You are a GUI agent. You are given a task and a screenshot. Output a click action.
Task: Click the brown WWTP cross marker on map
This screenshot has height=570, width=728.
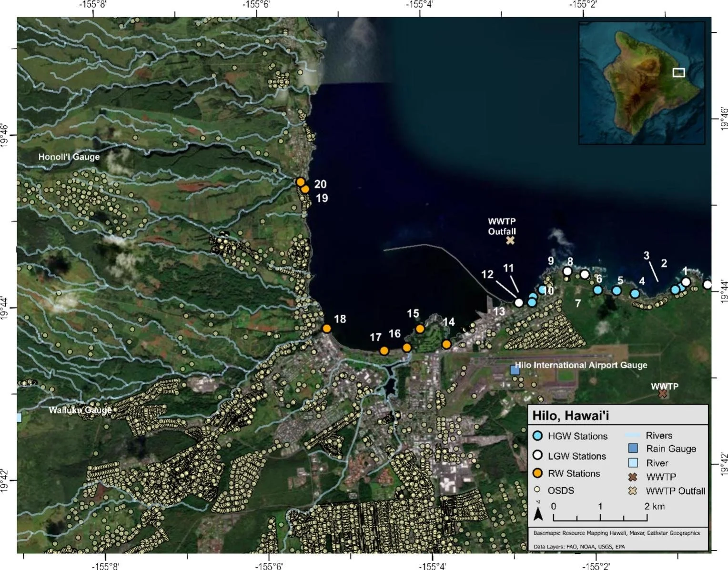[x=662, y=393]
